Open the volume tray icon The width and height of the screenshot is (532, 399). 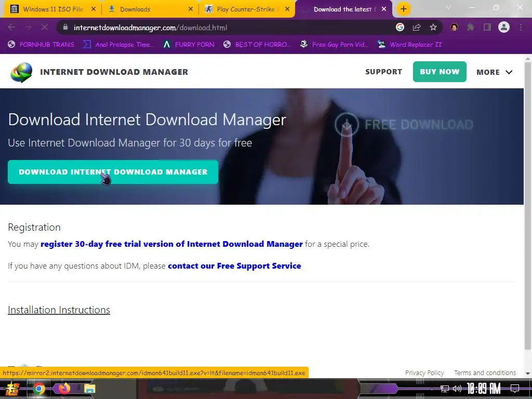tap(457, 389)
